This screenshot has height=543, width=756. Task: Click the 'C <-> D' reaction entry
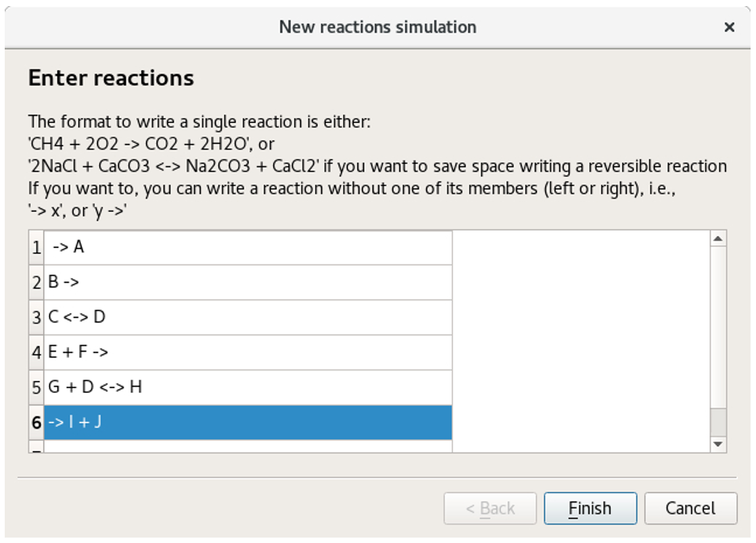203,316
